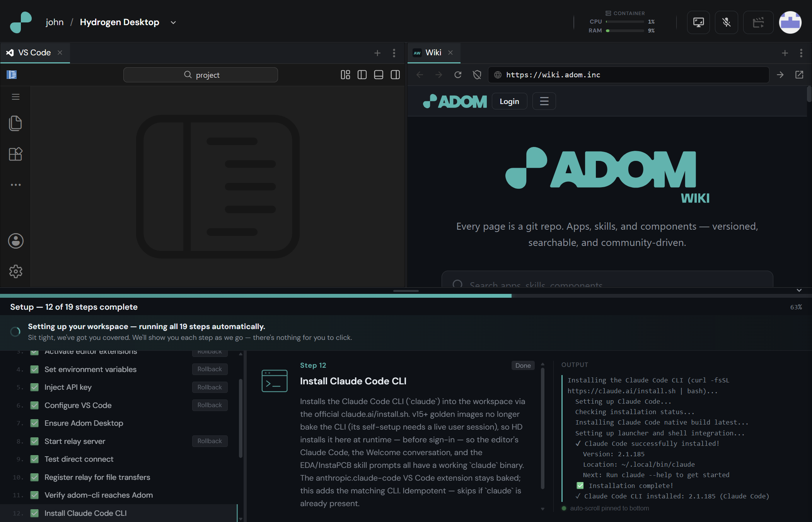Image resolution: width=812 pixels, height=522 pixels.
Task: Toggle VS Code primary sidebar blue icon
Action: click(x=12, y=75)
